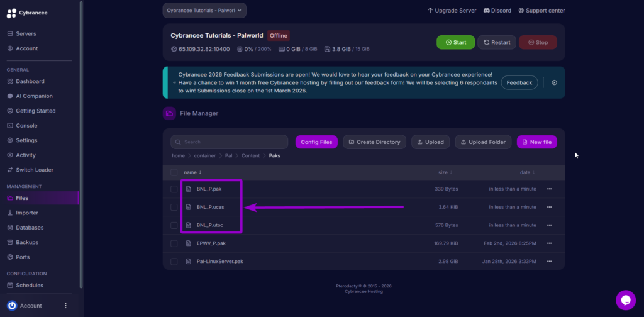Check the box next to Pal-LinuxServer.pak

(x=174, y=261)
